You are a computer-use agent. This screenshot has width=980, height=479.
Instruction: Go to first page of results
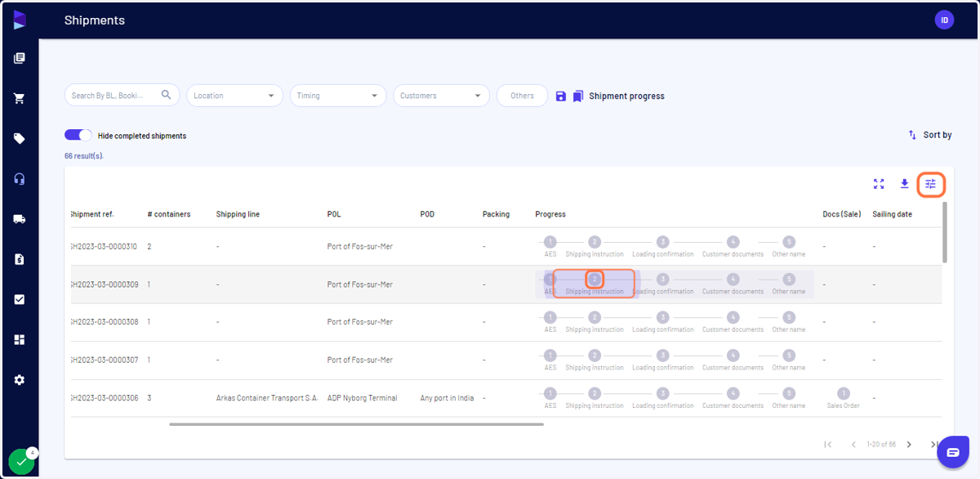tap(828, 445)
